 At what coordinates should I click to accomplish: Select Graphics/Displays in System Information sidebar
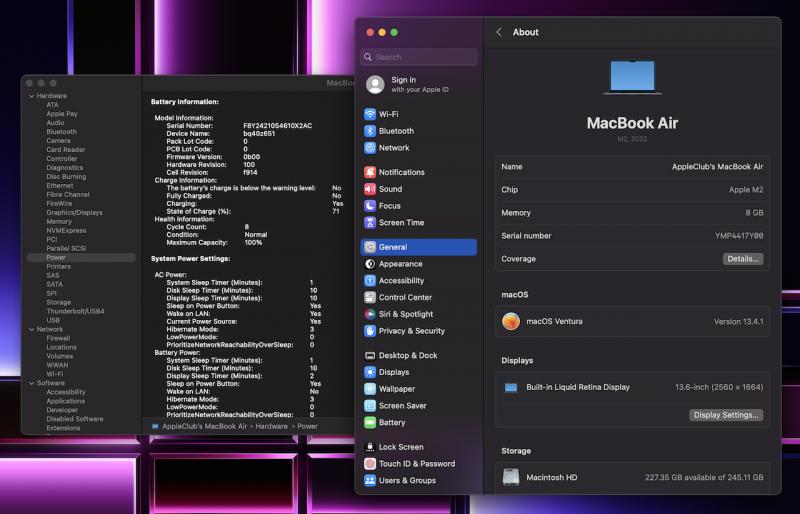74,213
